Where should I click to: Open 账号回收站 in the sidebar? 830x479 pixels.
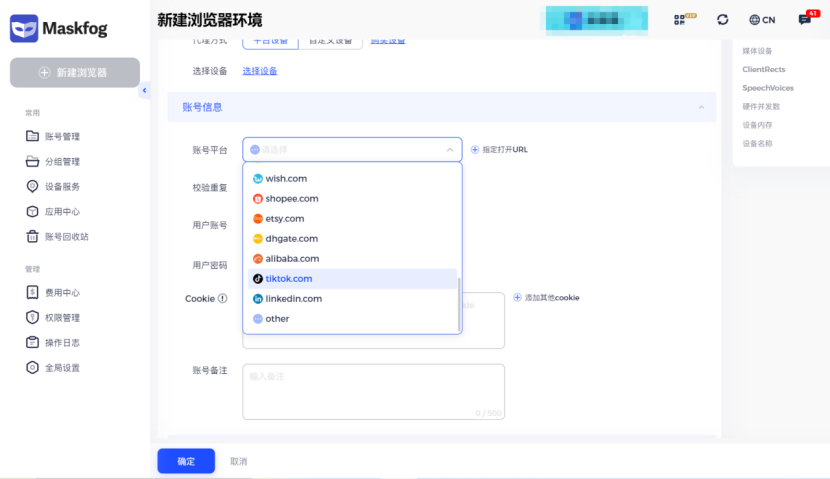click(57, 237)
